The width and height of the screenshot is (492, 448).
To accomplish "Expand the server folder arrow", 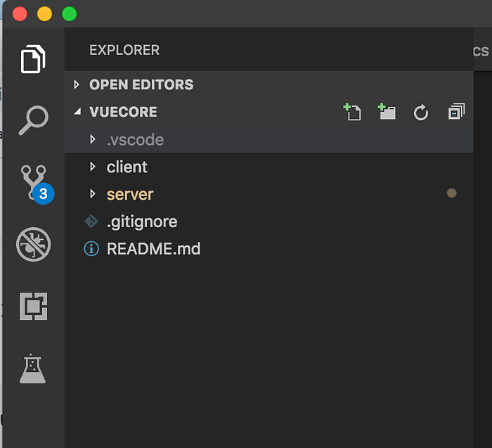I will click(x=93, y=193).
